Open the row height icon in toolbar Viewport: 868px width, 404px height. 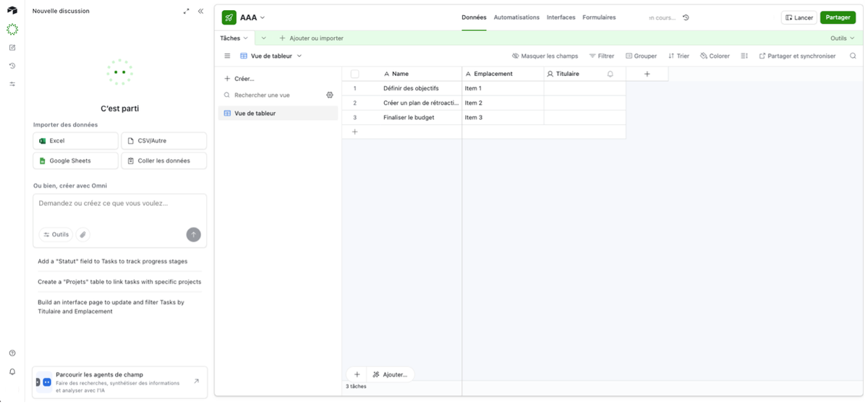pos(744,56)
